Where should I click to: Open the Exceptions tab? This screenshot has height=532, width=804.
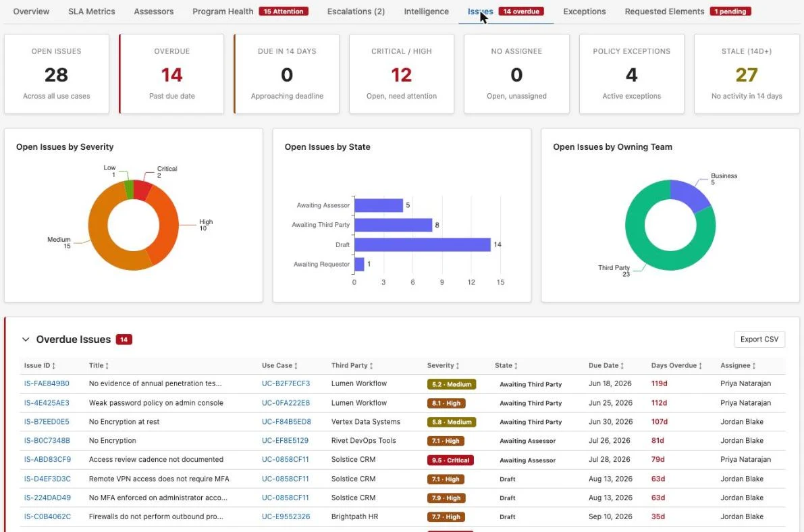[584, 11]
